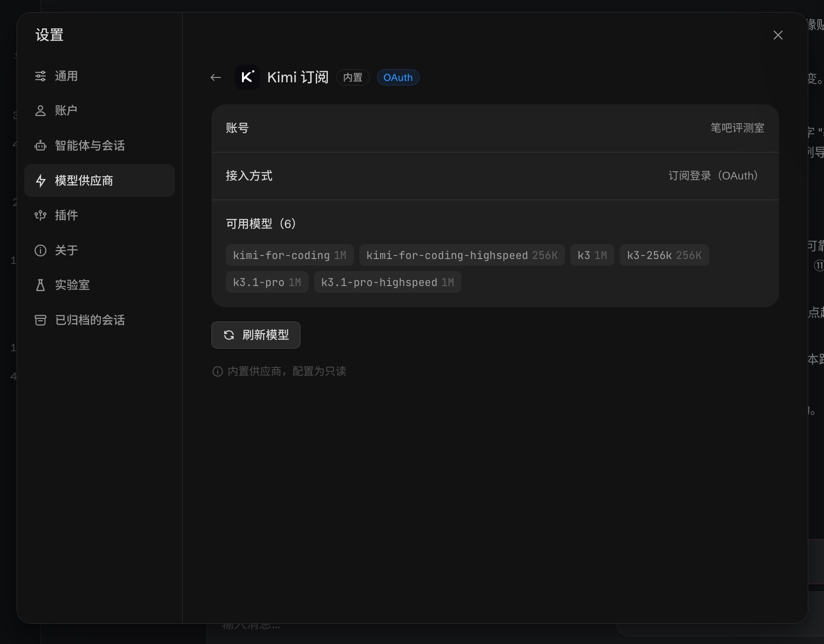The width and height of the screenshot is (824, 644).
Task: Click the back arrow next to Kimi 订阅
Action: click(x=216, y=77)
